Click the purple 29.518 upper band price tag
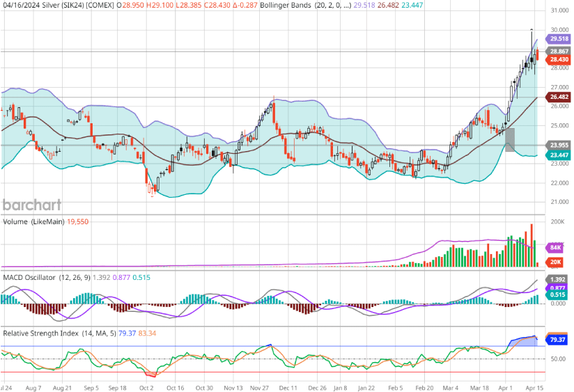This screenshot has width=574, height=392. click(559, 40)
